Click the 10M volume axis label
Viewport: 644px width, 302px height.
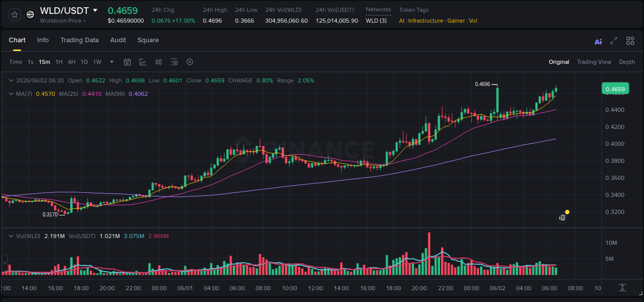tap(612, 243)
